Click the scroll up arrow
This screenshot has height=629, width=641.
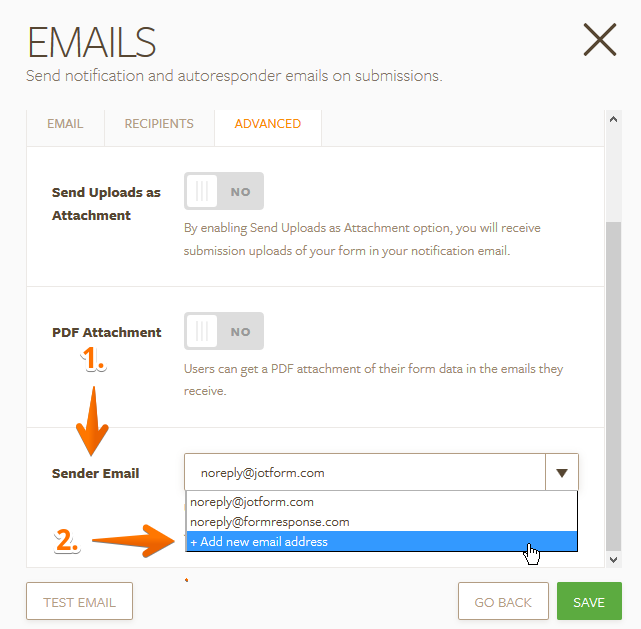coord(614,119)
